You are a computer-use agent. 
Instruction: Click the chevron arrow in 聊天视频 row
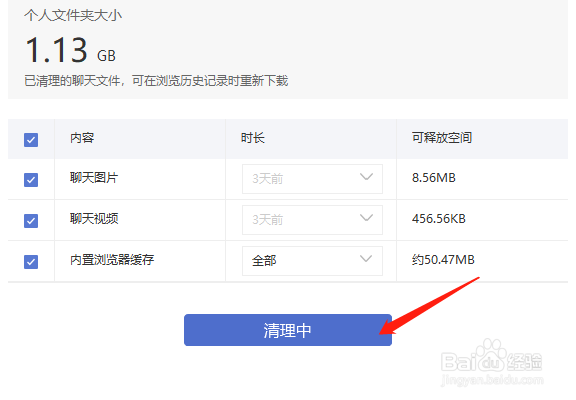point(366,218)
